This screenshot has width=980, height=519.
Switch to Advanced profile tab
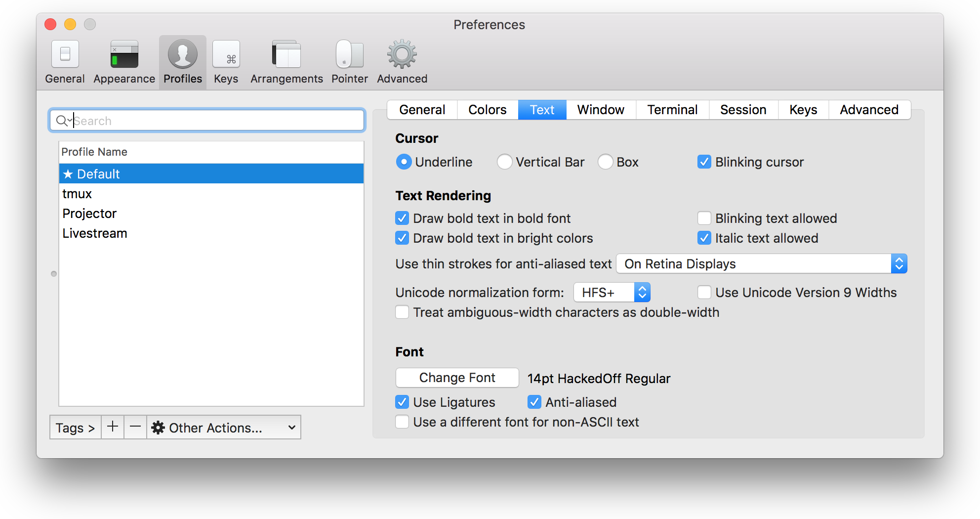click(x=869, y=110)
